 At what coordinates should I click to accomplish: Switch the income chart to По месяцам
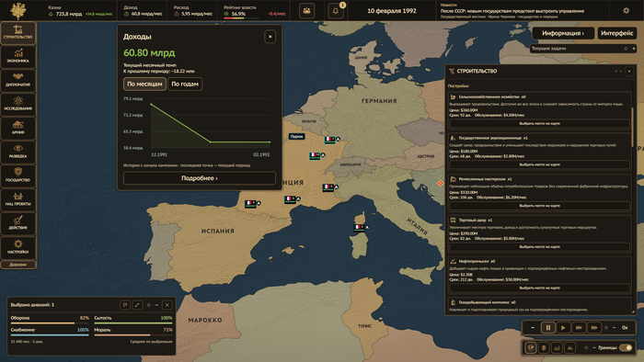144,84
